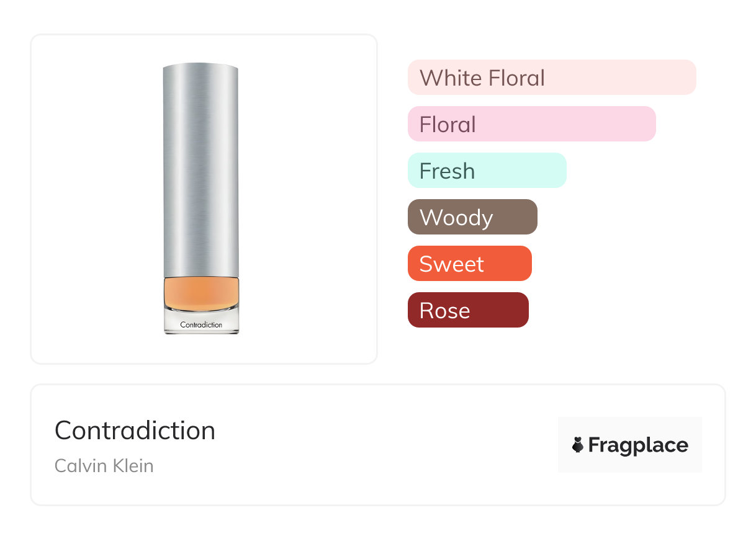Click the orange liquid in the bottle
Screen dimensions: 756x536
coord(200,293)
